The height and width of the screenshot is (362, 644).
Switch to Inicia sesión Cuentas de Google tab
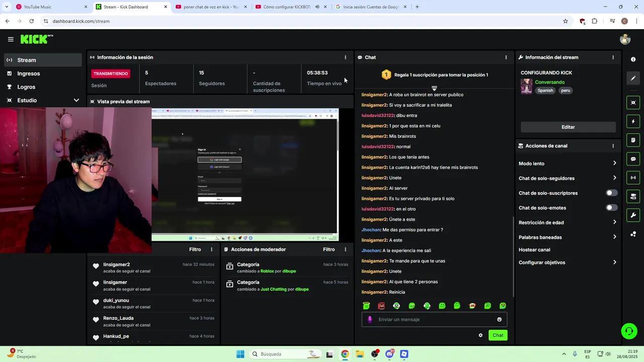370,7
